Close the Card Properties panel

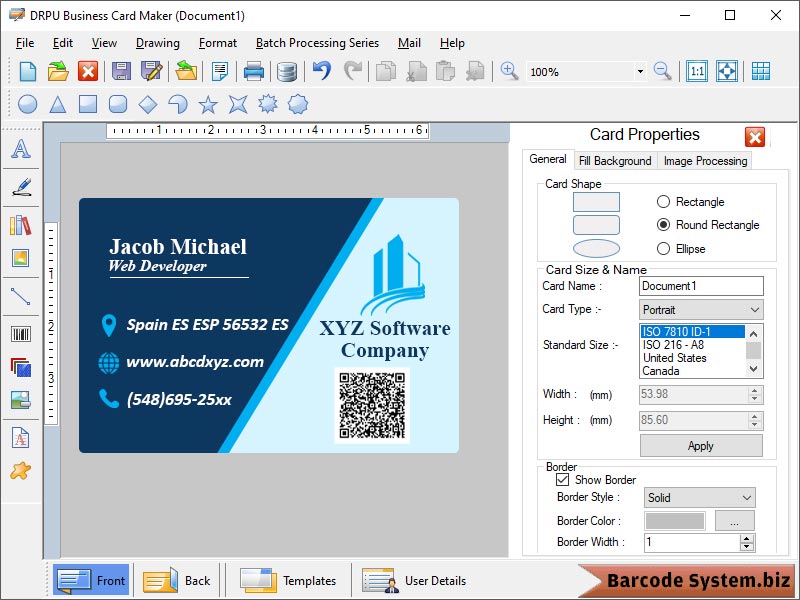pyautogui.click(x=755, y=137)
